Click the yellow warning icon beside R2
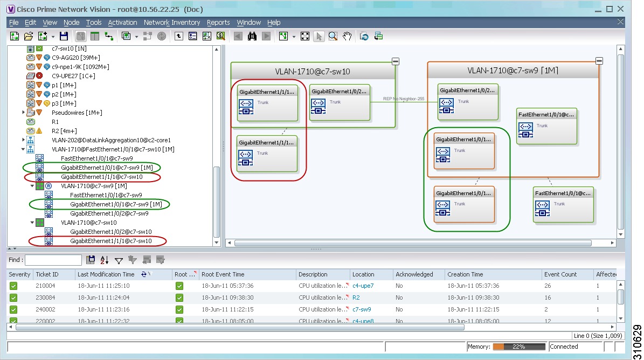Image resolution: width=644 pixels, height=360 pixels. (39, 131)
